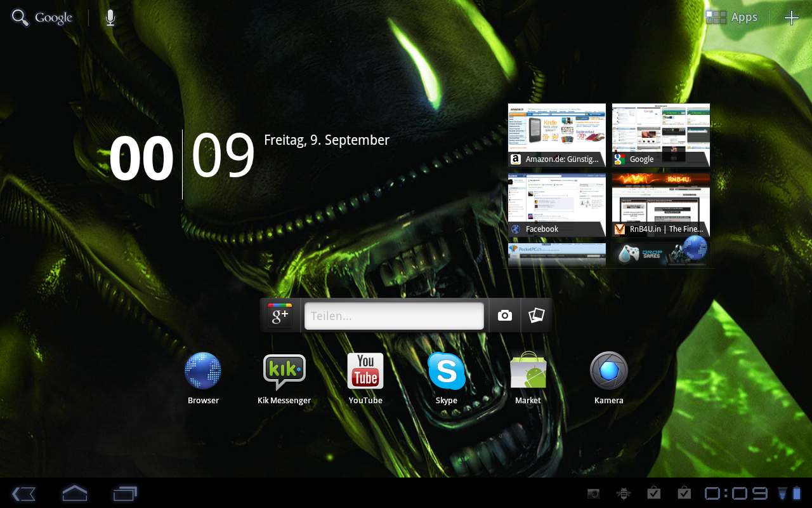Tap the battery status icon
This screenshot has width=812, height=508.
(797, 493)
